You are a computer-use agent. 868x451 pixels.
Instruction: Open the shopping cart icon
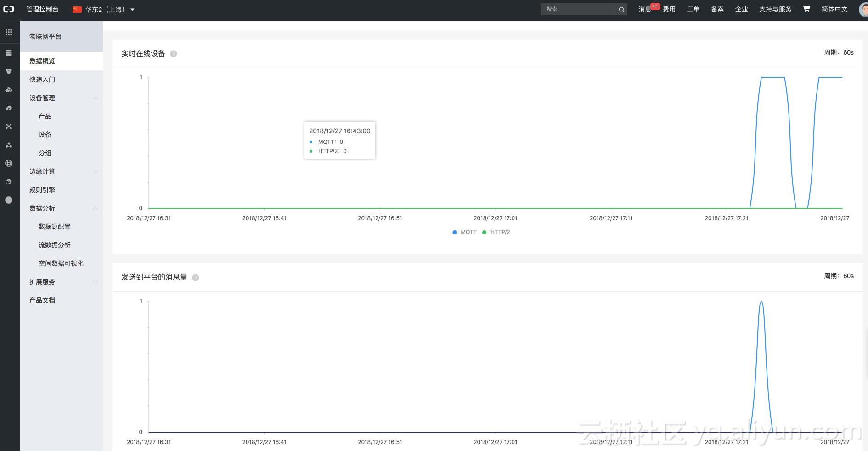click(x=806, y=9)
